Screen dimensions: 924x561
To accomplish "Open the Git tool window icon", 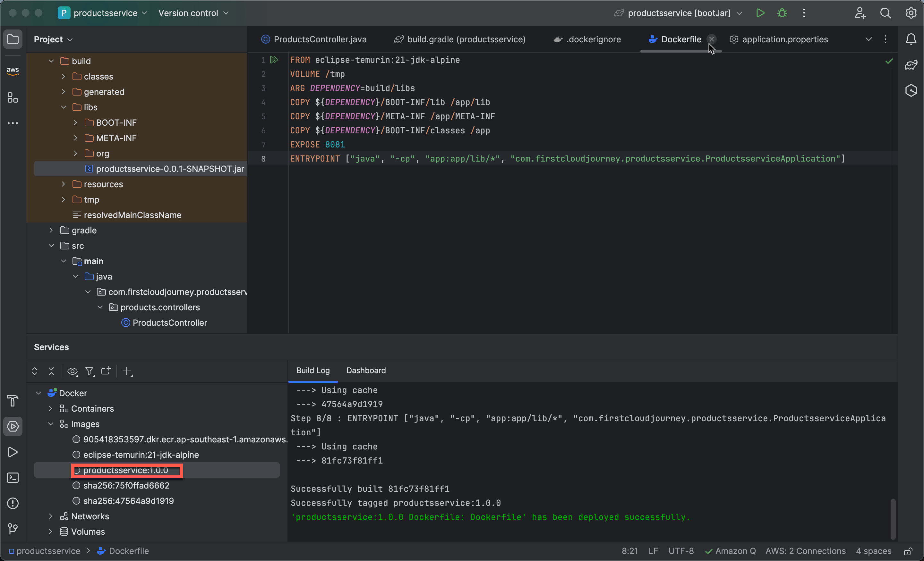I will 13,528.
